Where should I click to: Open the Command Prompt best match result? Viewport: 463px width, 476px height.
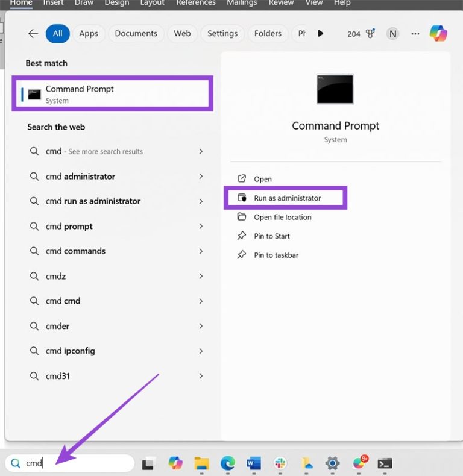pos(112,94)
